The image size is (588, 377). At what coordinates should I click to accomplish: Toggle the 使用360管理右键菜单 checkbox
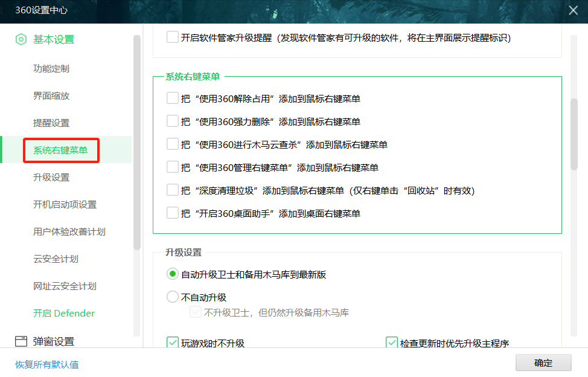173,167
